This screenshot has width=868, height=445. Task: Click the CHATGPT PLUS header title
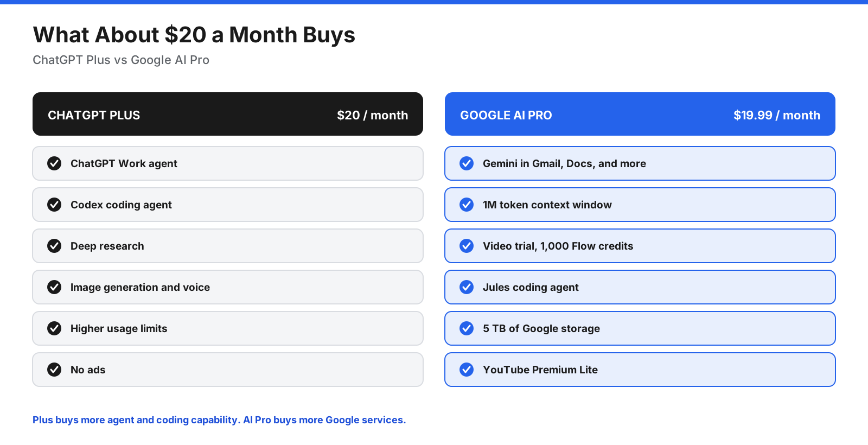pyautogui.click(x=94, y=115)
